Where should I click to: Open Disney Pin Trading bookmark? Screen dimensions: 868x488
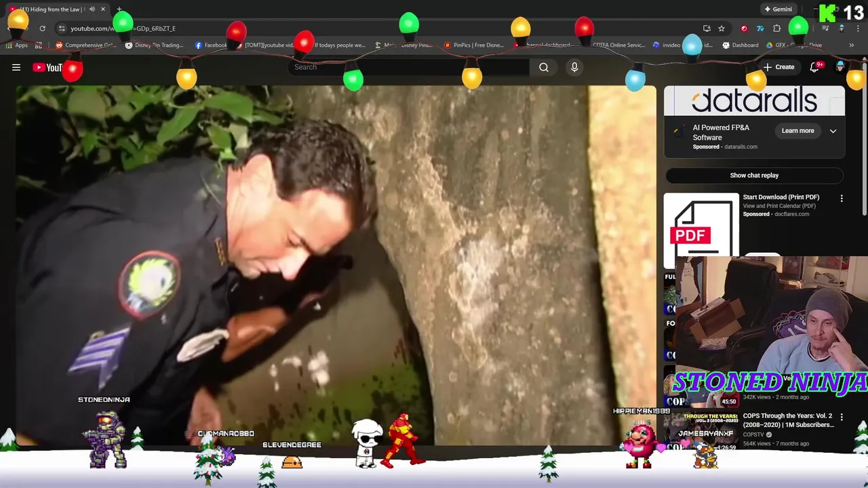point(155,45)
